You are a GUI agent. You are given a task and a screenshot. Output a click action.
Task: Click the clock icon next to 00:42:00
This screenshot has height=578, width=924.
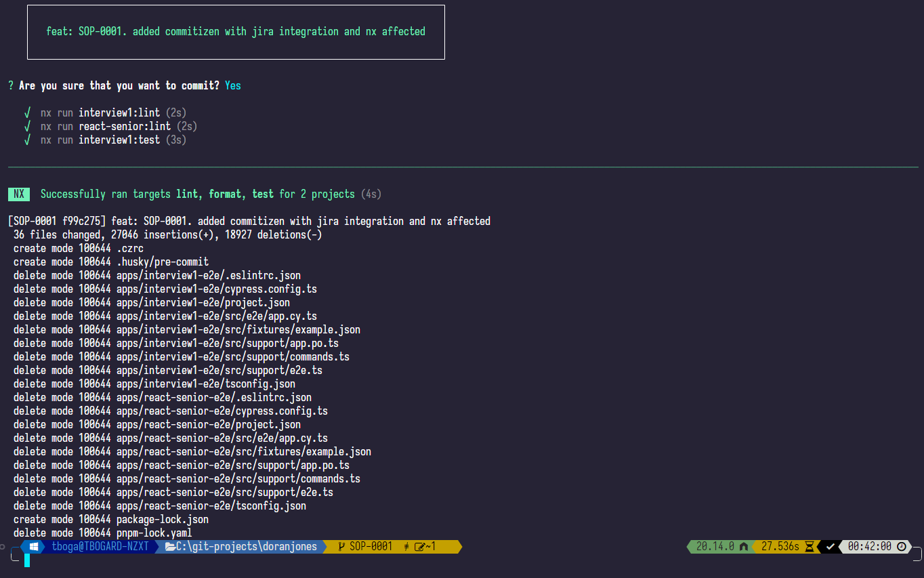click(901, 546)
